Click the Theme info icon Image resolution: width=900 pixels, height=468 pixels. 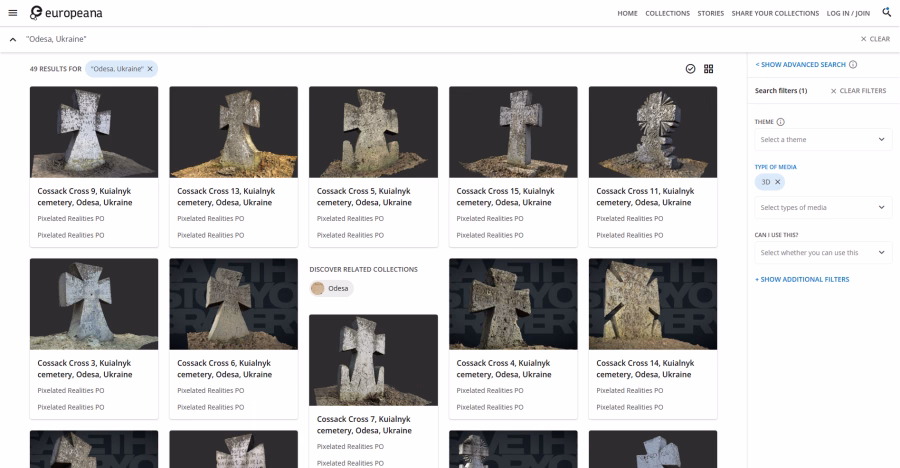click(781, 122)
